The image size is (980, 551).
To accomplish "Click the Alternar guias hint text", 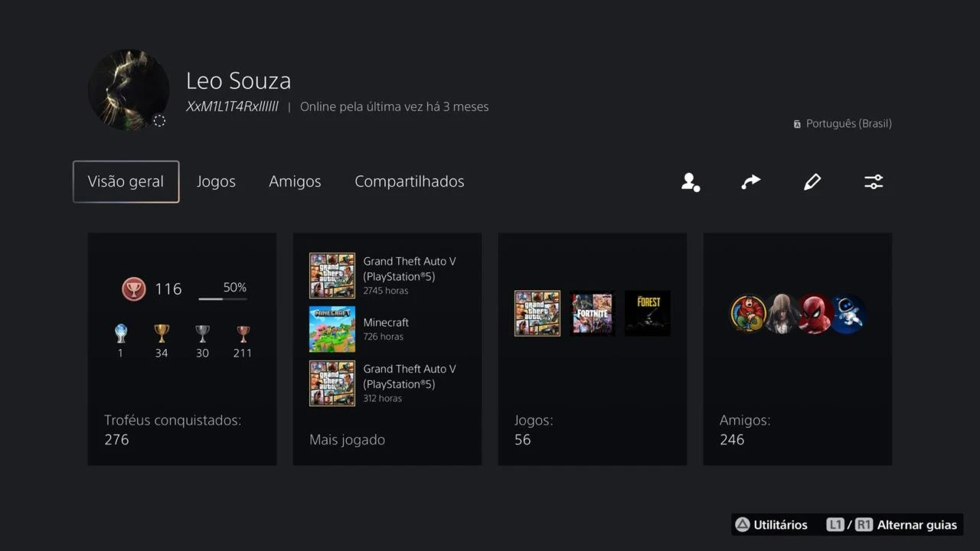I will [917, 525].
